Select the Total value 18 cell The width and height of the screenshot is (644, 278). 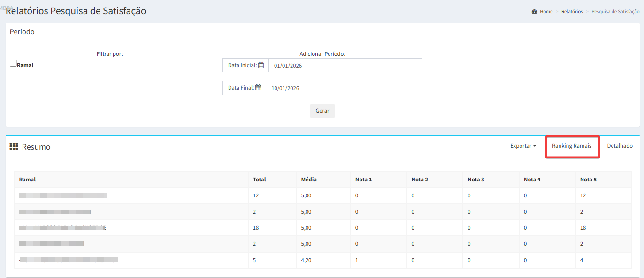click(256, 228)
